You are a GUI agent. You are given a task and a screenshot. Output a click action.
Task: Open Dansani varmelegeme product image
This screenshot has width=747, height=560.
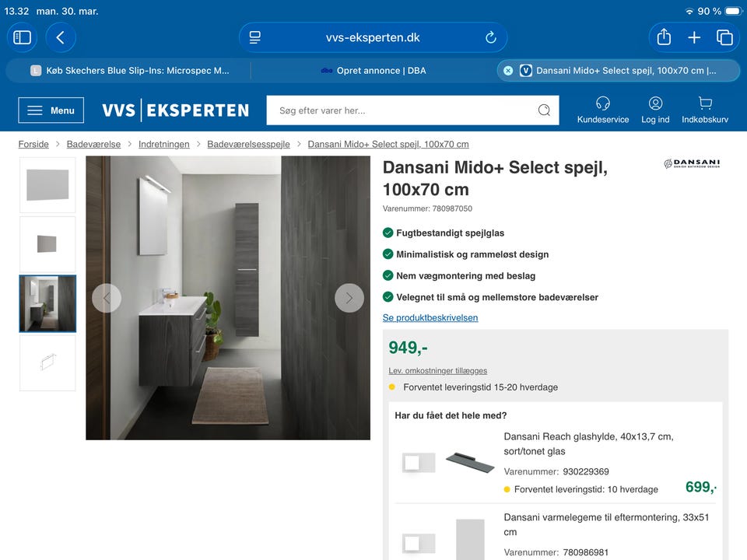pyautogui.click(x=470, y=540)
